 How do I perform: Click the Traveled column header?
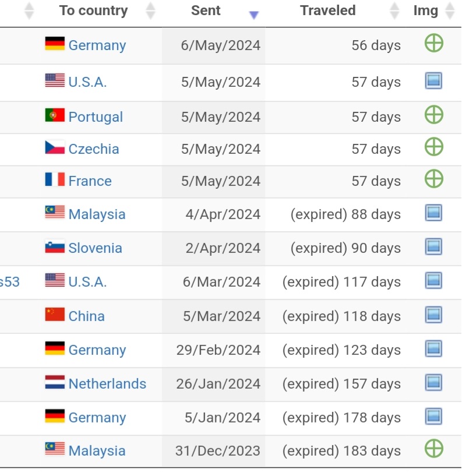click(328, 10)
